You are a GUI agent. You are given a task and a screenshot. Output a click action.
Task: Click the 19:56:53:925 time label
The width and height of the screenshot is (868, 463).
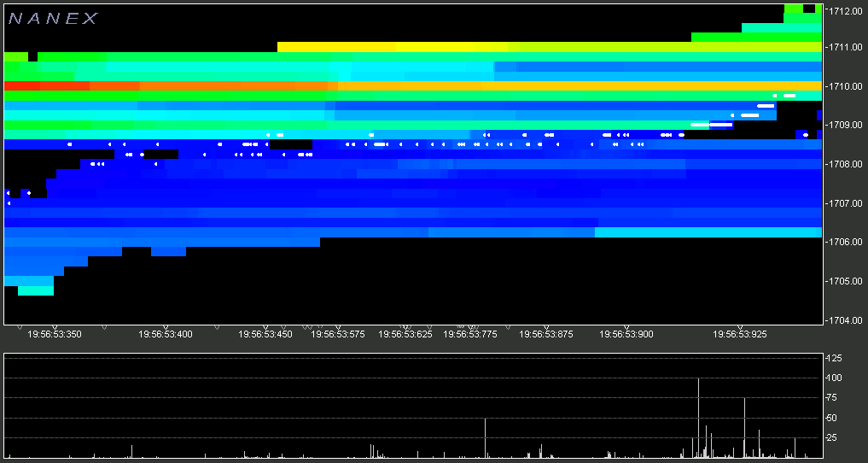pos(740,335)
